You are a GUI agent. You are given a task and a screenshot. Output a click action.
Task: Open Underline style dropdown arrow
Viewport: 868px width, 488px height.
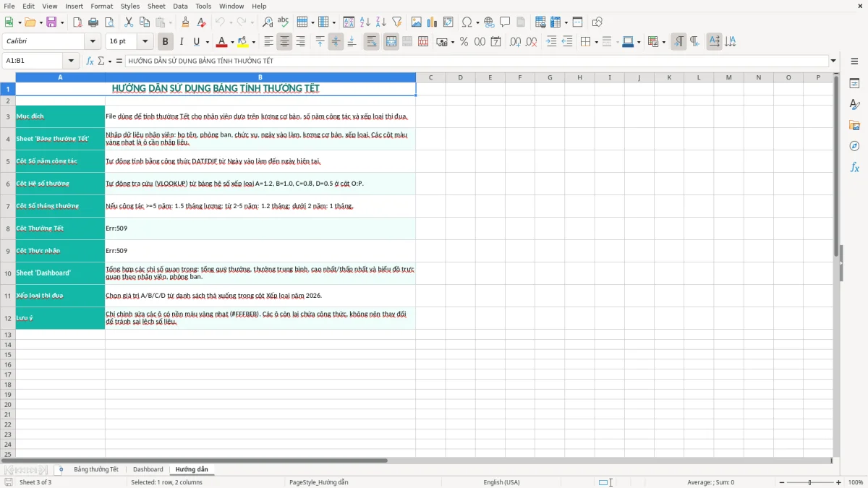point(207,42)
